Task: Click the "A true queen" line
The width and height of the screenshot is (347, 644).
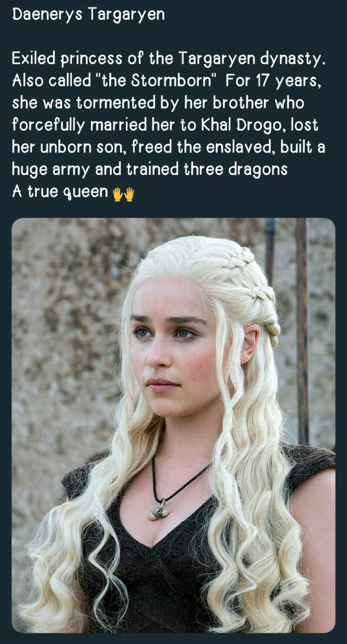Action: 60,192
